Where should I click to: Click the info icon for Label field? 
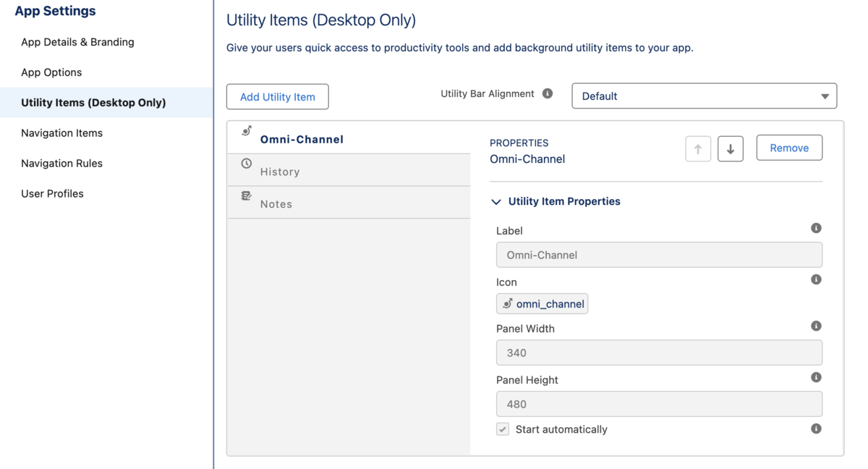tap(816, 228)
